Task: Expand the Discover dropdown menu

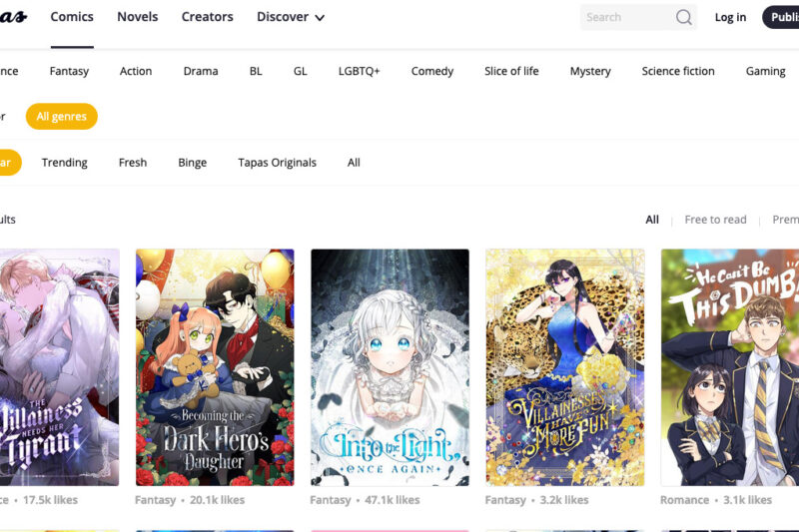Action: pyautogui.click(x=291, y=17)
